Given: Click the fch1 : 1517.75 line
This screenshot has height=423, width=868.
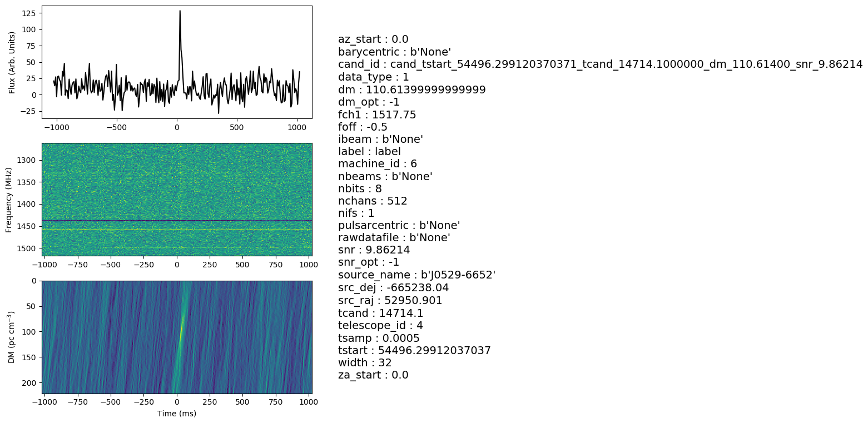Looking at the screenshot, I should (377, 115).
